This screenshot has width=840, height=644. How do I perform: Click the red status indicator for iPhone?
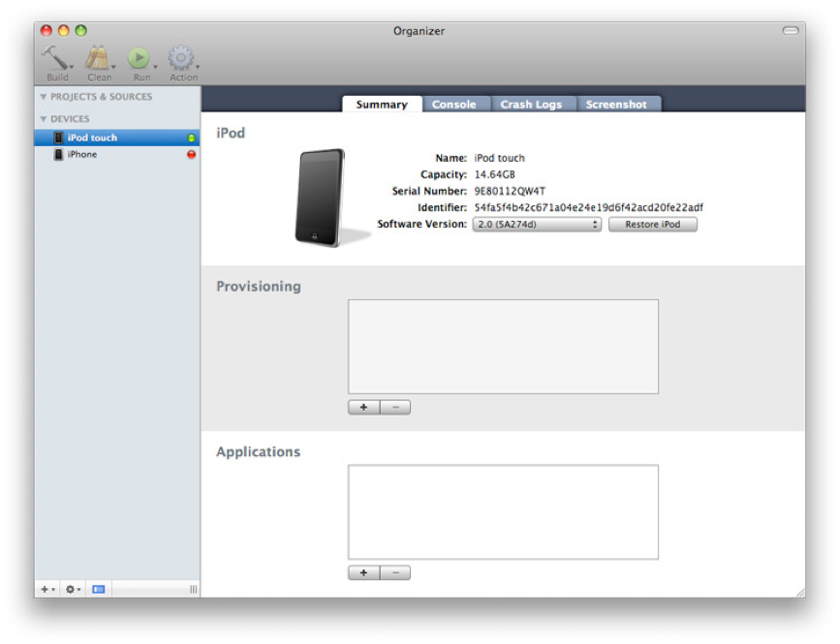coord(191,154)
